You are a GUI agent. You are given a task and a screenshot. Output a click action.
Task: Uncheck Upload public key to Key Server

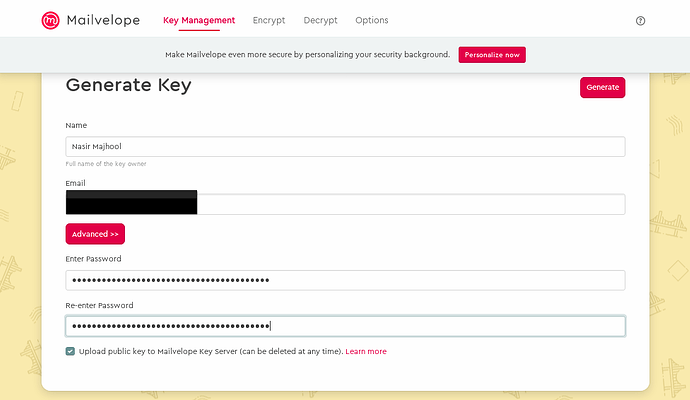tap(70, 351)
